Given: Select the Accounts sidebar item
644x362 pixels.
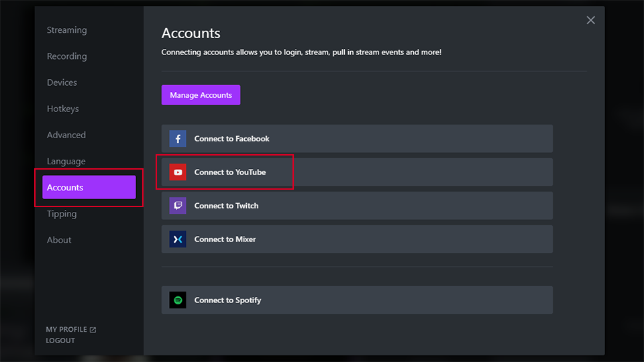Looking at the screenshot, I should coord(89,187).
